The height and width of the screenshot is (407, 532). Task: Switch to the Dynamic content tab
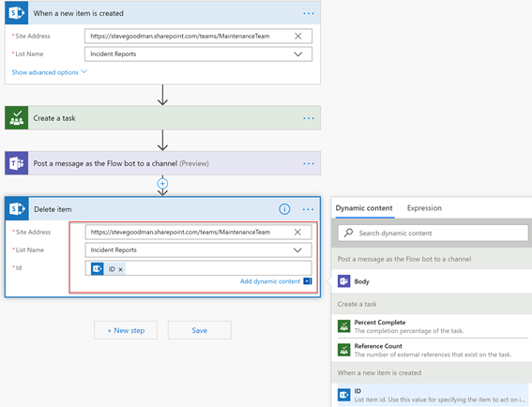point(364,208)
